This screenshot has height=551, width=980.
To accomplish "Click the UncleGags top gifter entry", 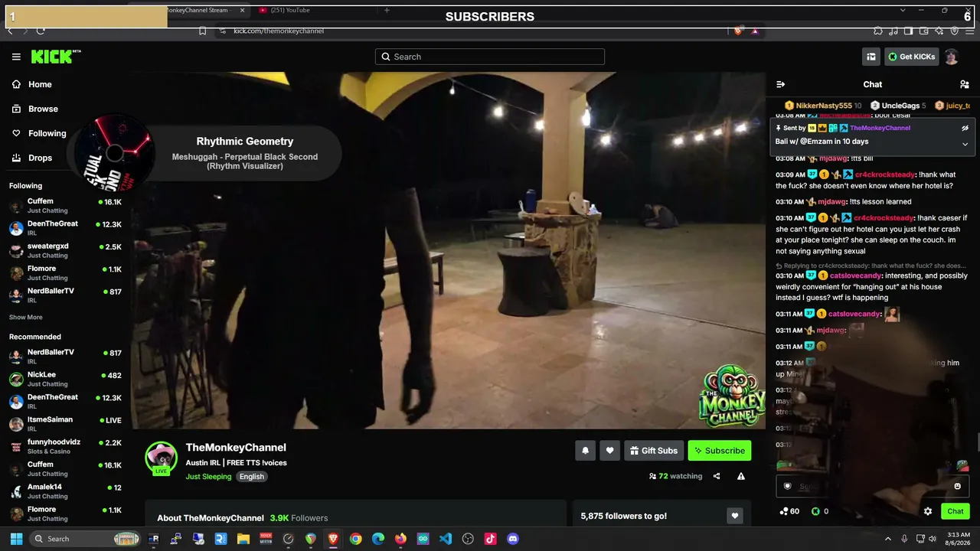I will 898,106.
